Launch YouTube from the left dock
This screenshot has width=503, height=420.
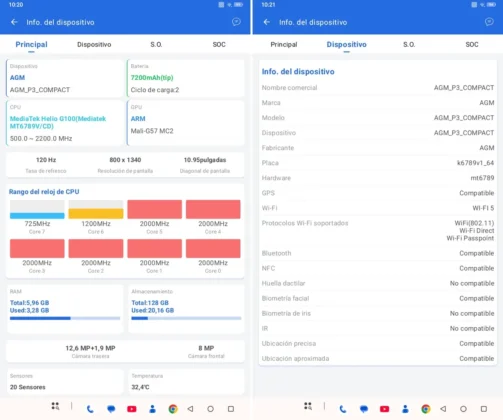tap(132, 409)
